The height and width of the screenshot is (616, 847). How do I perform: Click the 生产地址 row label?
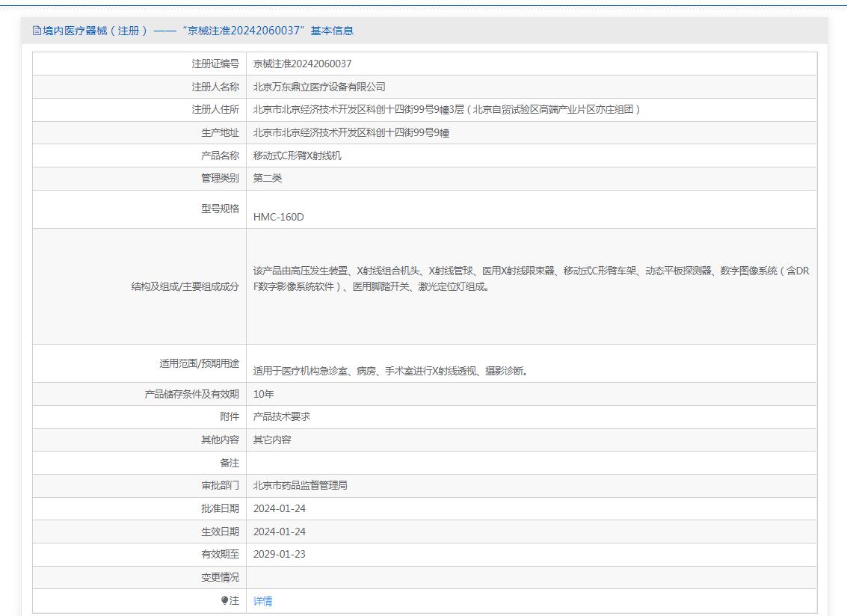click(220, 133)
